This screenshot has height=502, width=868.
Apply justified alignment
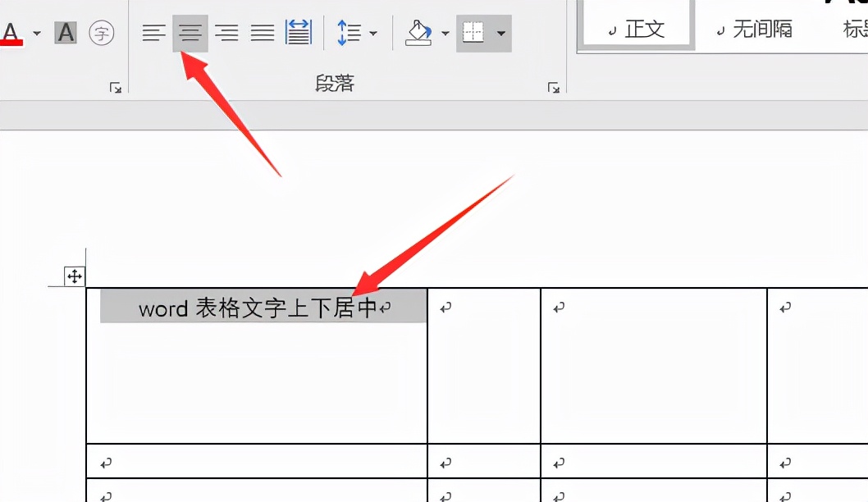point(262,33)
